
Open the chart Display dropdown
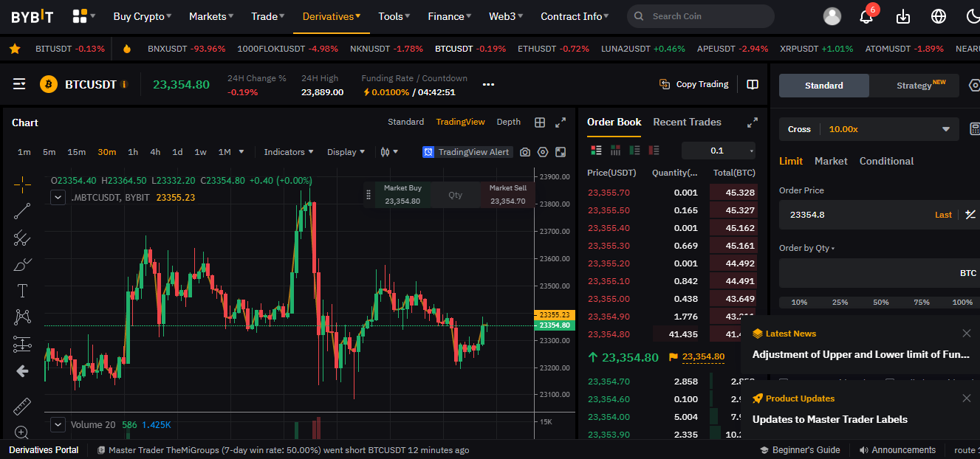(346, 152)
